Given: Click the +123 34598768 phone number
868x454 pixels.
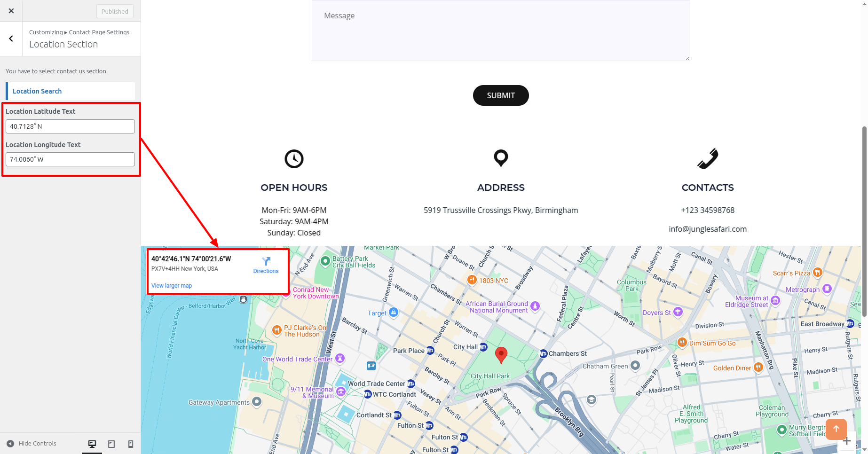Looking at the screenshot, I should click(x=708, y=210).
